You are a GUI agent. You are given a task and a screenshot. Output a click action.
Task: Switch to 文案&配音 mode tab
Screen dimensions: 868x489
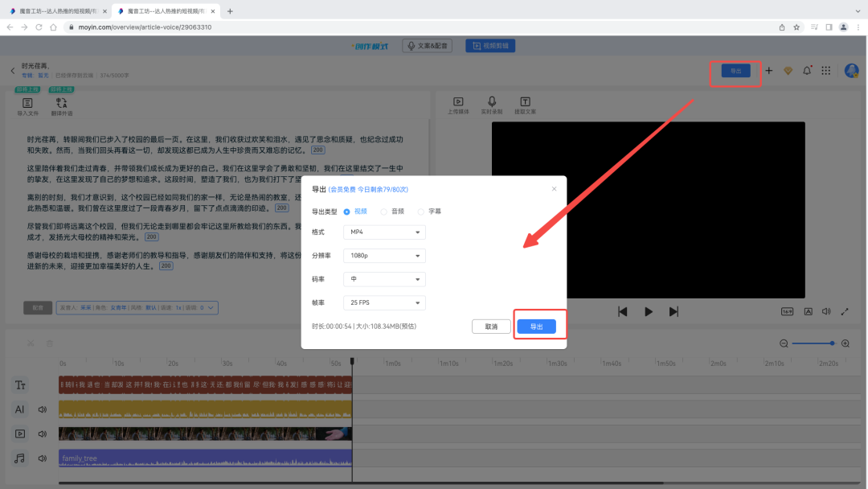tap(428, 45)
